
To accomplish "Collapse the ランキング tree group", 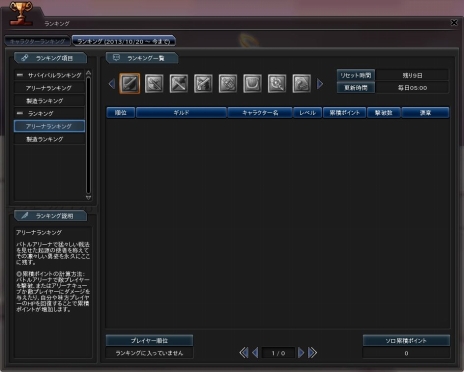I will tap(20, 113).
